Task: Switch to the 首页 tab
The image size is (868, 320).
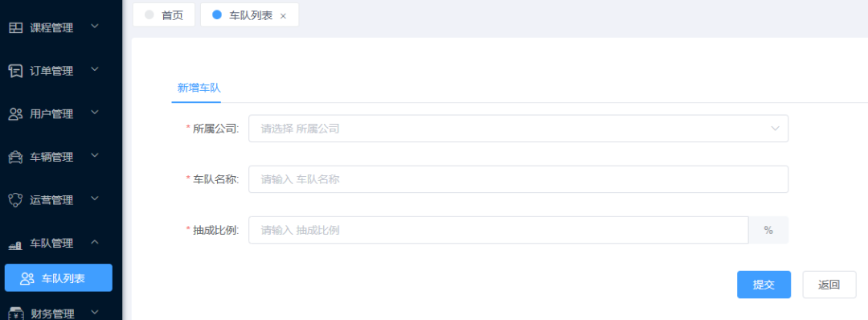Action: (164, 15)
